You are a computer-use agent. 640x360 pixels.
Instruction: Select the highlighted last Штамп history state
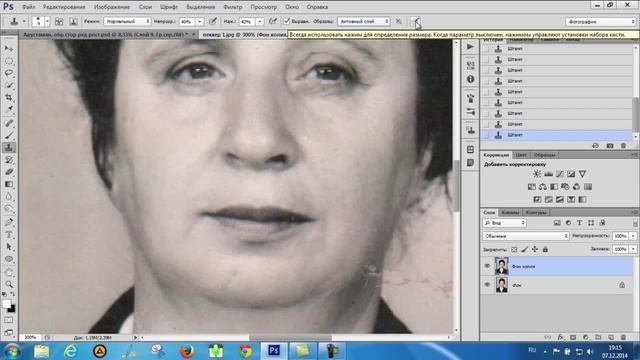click(x=556, y=135)
